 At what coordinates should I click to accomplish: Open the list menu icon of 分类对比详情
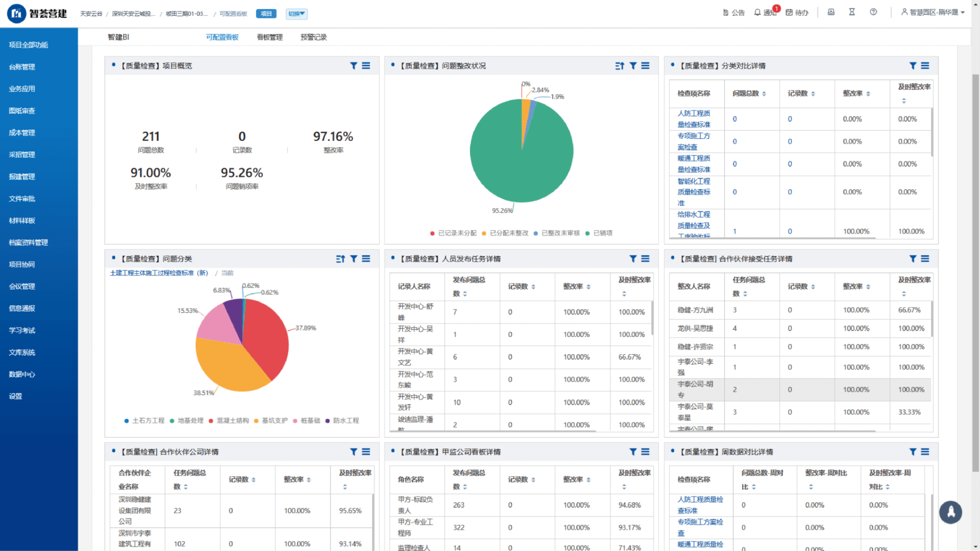tap(925, 66)
